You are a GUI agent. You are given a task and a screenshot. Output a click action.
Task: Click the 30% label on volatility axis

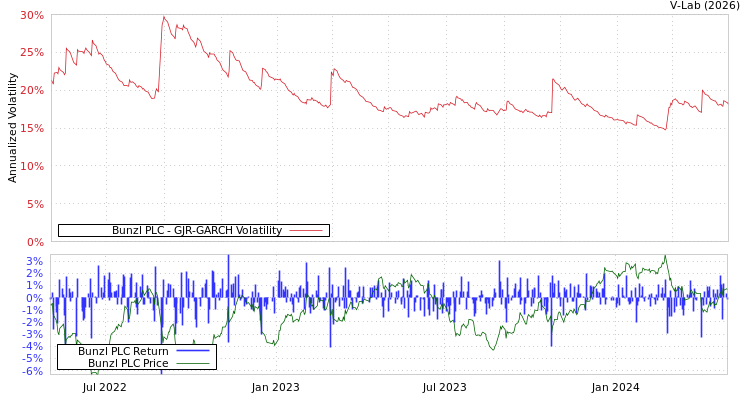pyautogui.click(x=32, y=15)
